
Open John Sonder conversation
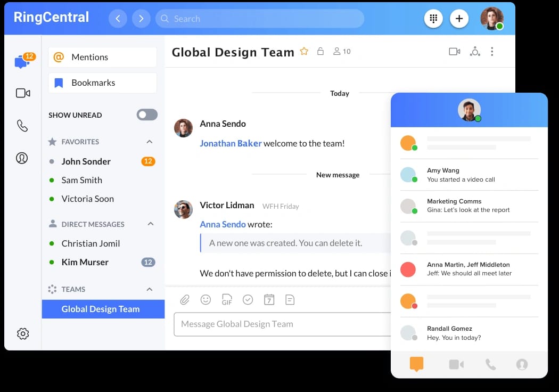(x=103, y=161)
